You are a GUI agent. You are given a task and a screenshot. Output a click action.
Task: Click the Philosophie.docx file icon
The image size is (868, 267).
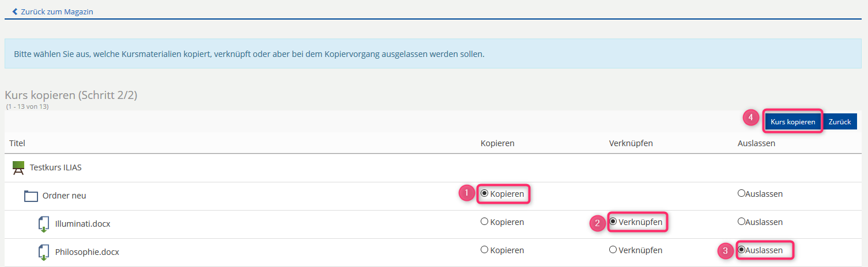[44, 251]
